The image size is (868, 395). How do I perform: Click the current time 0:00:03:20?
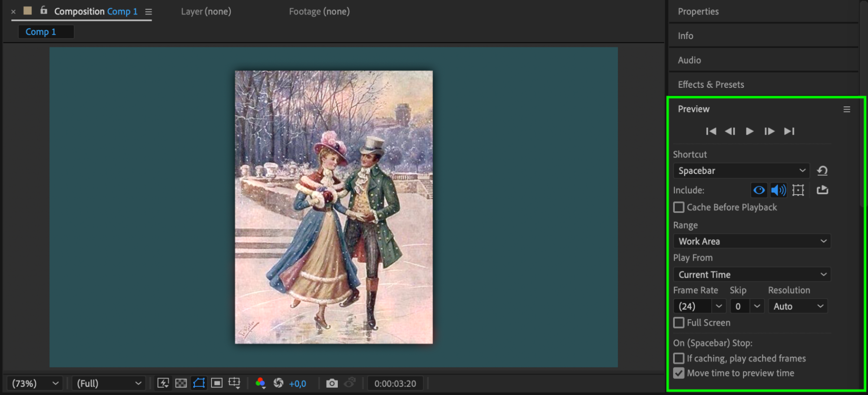tap(395, 384)
